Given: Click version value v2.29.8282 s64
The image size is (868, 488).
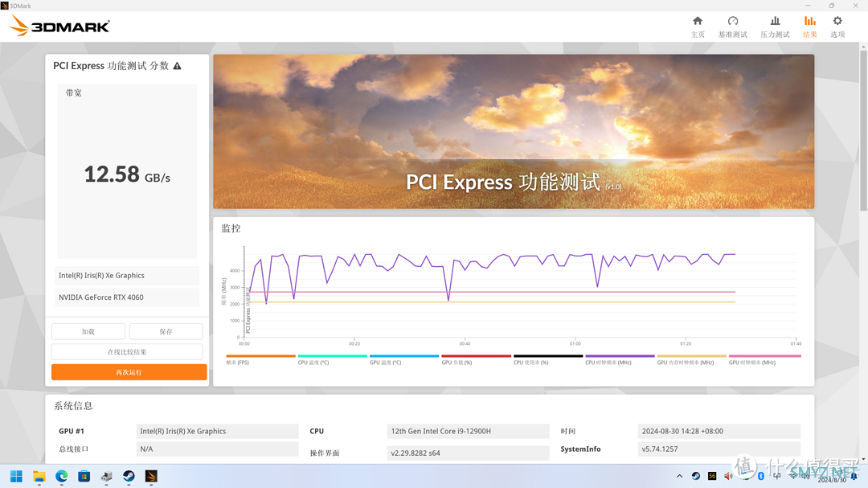Looking at the screenshot, I should 468,453.
